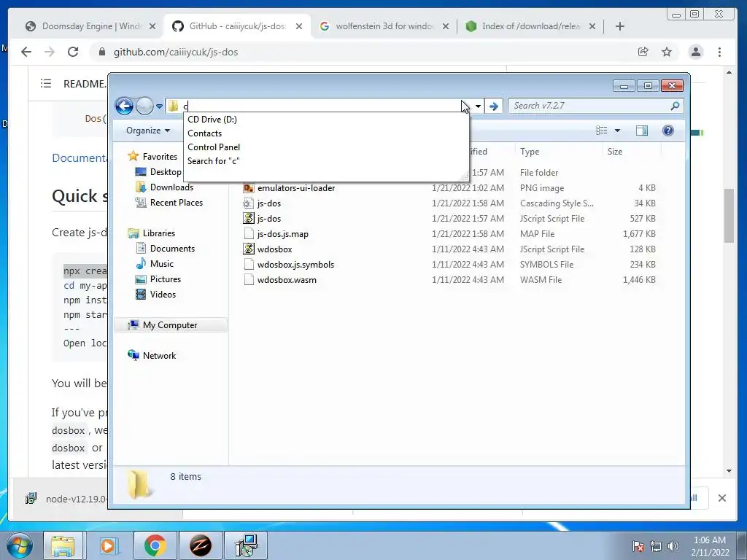This screenshot has width=747, height=560.
Task: Open the view options dropdown arrow
Action: pyautogui.click(x=617, y=131)
